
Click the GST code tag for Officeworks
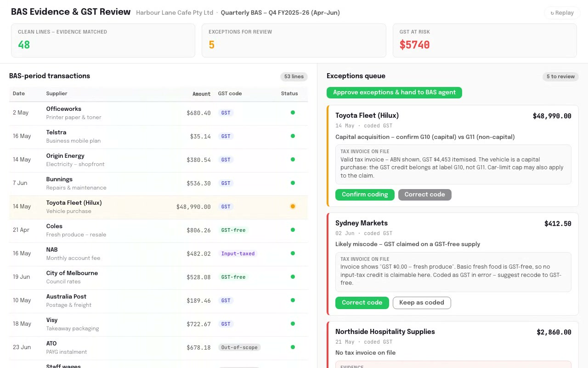click(226, 113)
